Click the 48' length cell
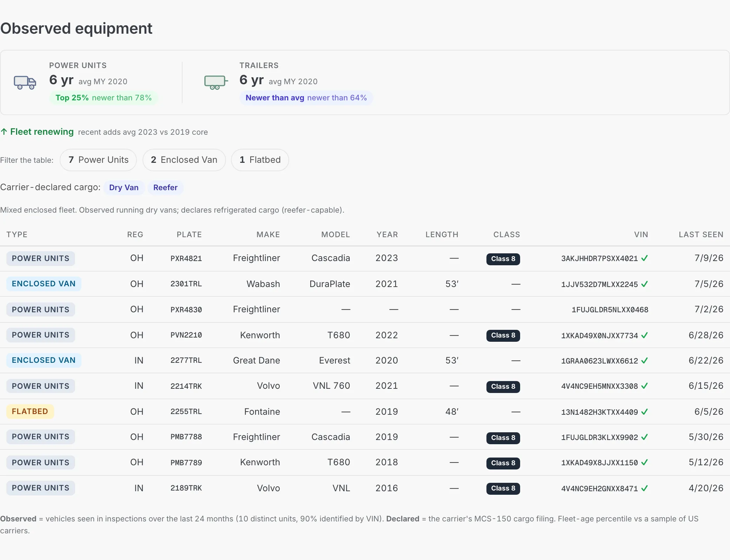Image resolution: width=730 pixels, height=560 pixels. [452, 412]
